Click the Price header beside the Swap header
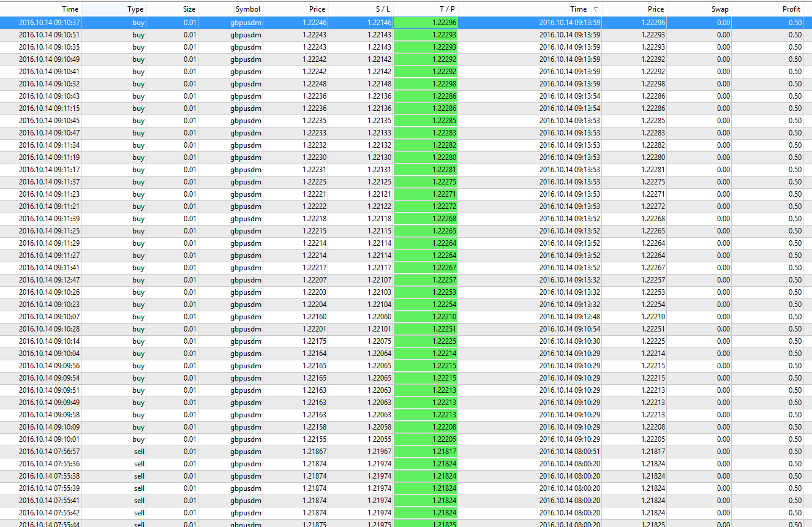The image size is (812, 527). point(636,9)
